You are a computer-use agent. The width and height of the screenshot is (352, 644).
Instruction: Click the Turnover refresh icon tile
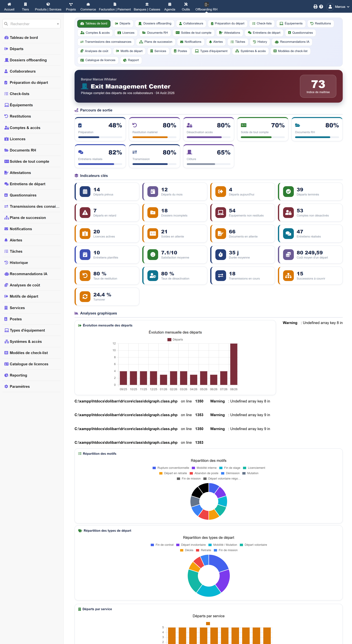[85, 297]
